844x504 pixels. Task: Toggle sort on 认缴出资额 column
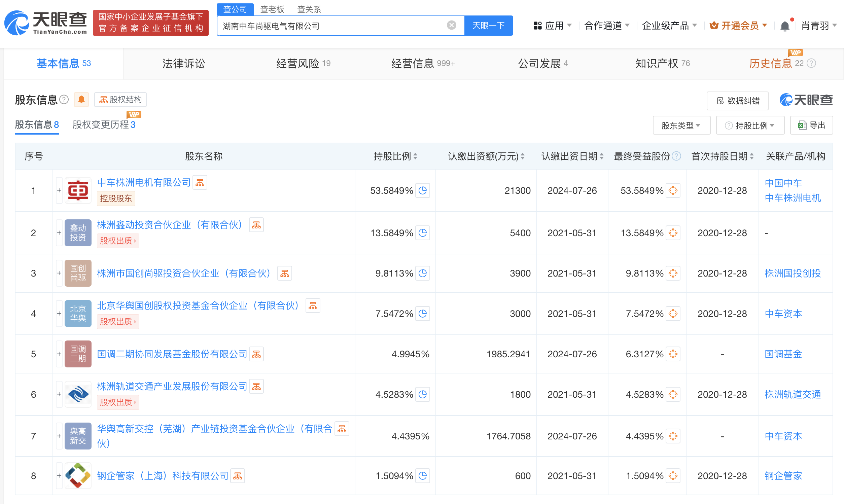[x=523, y=156]
